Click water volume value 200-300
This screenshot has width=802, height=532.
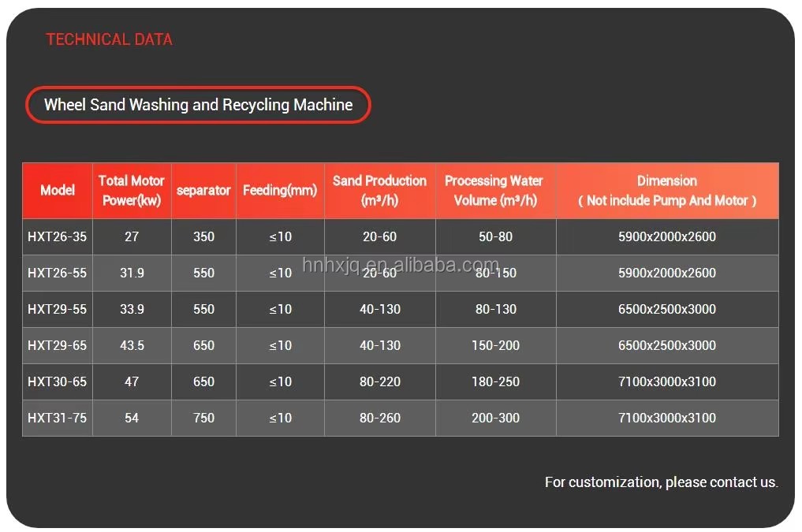tap(495, 418)
